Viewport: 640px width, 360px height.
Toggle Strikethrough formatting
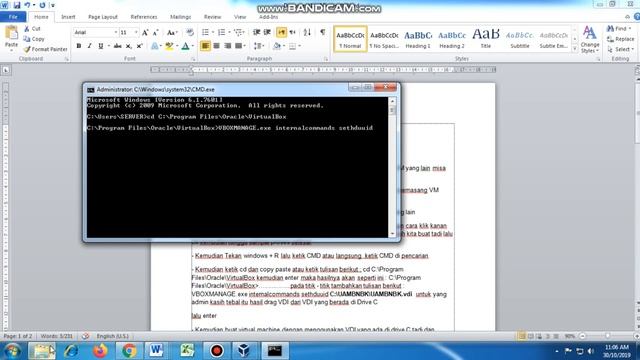118,46
